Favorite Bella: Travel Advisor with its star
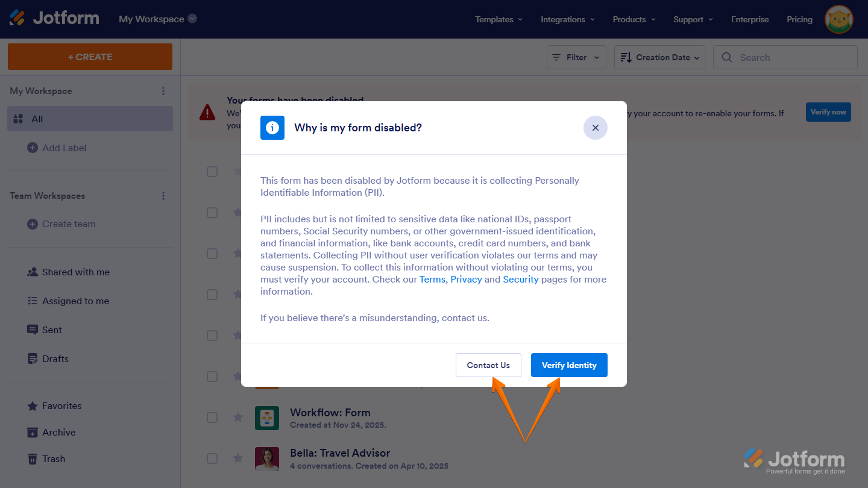This screenshot has height=488, width=868. click(237, 458)
